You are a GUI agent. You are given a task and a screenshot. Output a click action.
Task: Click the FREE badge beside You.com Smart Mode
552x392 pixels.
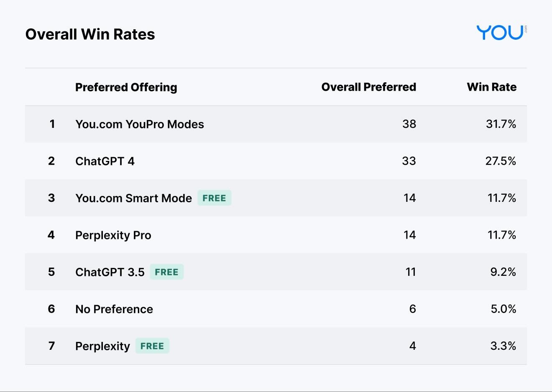point(214,198)
